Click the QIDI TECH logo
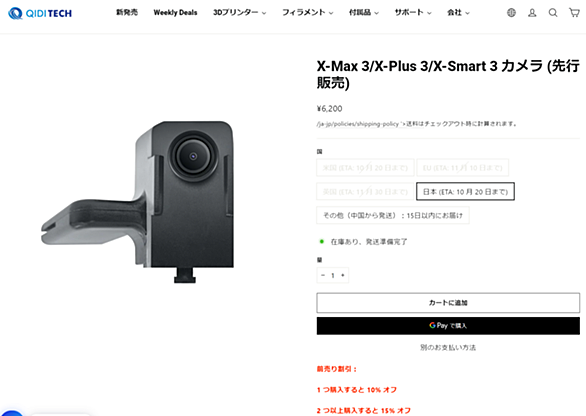Viewport: 586px width, 416px height. click(40, 13)
